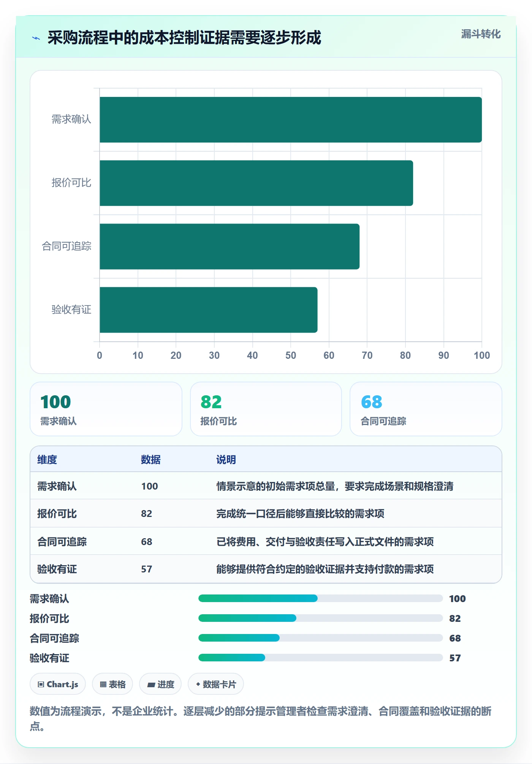The width and height of the screenshot is (532, 764).
Task: Click the 报价可比 progress bar
Action: pos(320,618)
